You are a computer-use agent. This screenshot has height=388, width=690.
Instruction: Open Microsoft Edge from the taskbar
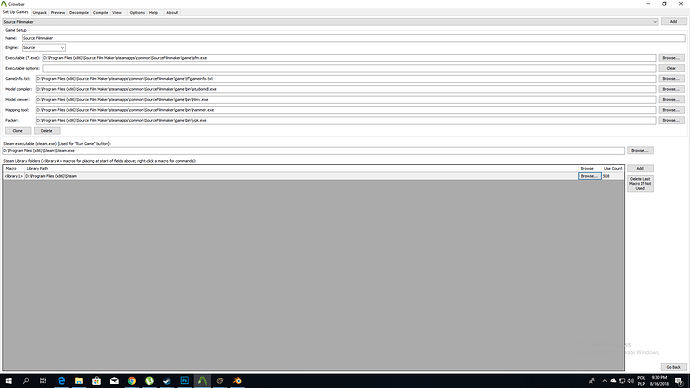point(62,381)
